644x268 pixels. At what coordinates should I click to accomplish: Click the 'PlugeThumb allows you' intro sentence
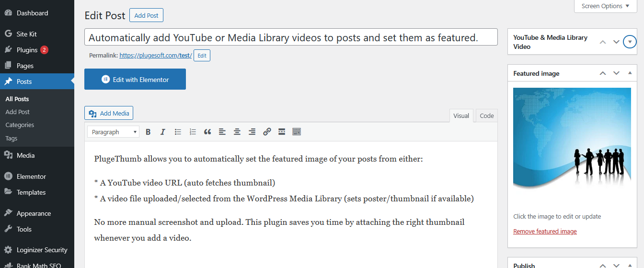coord(259,159)
